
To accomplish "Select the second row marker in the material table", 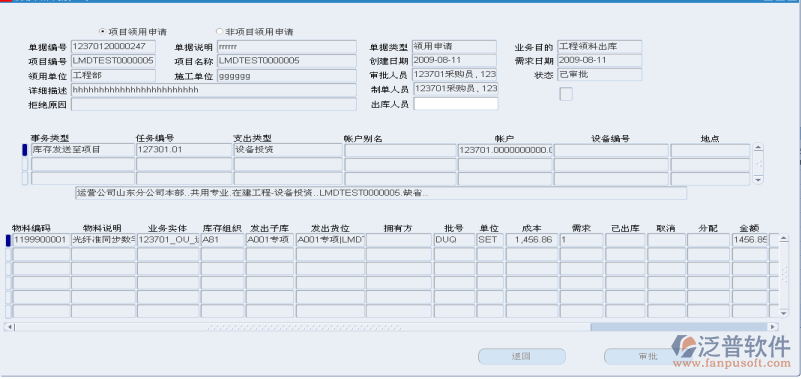I will (x=8, y=254).
